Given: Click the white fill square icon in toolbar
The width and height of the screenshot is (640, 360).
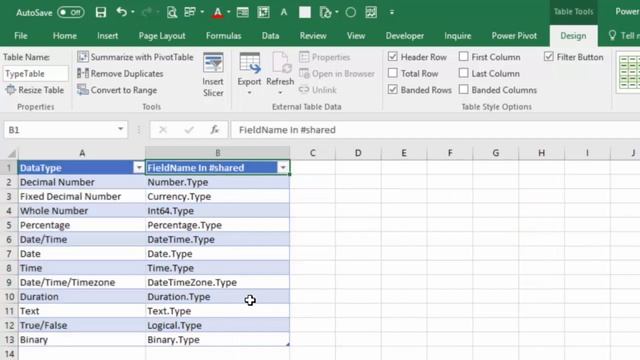Looking at the screenshot, I should 304,12.
